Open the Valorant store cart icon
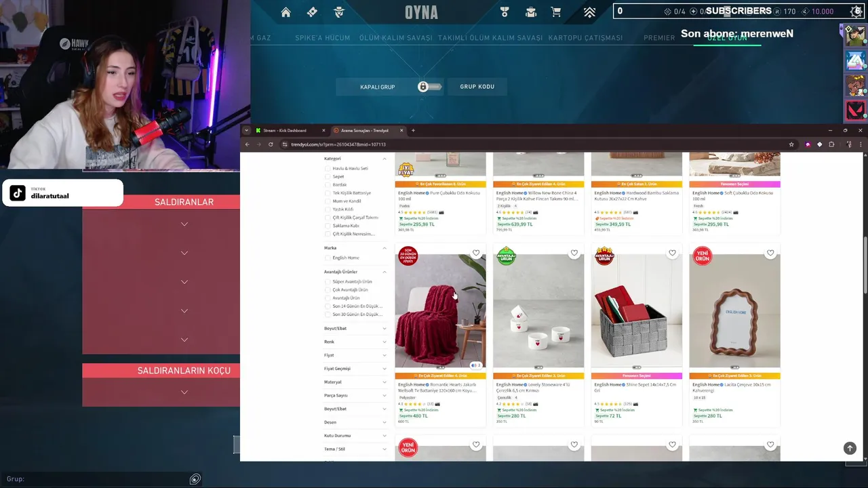The width and height of the screenshot is (868, 488). [556, 12]
